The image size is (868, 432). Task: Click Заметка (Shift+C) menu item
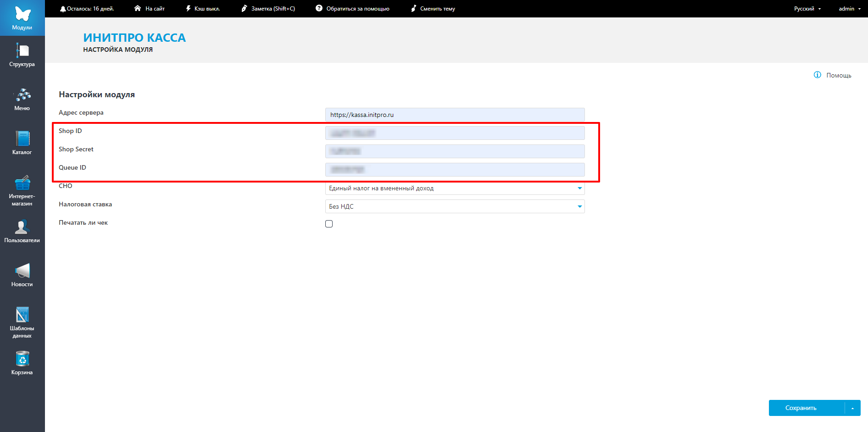tap(273, 9)
